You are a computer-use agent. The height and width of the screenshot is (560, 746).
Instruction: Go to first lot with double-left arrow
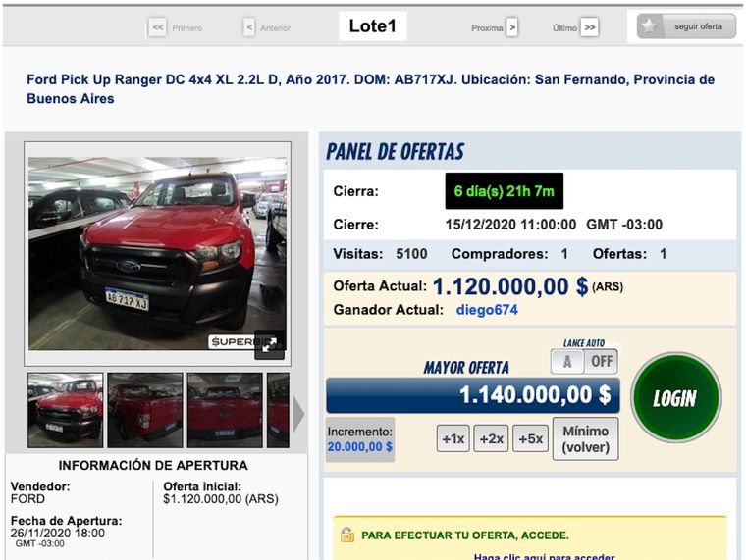(157, 27)
